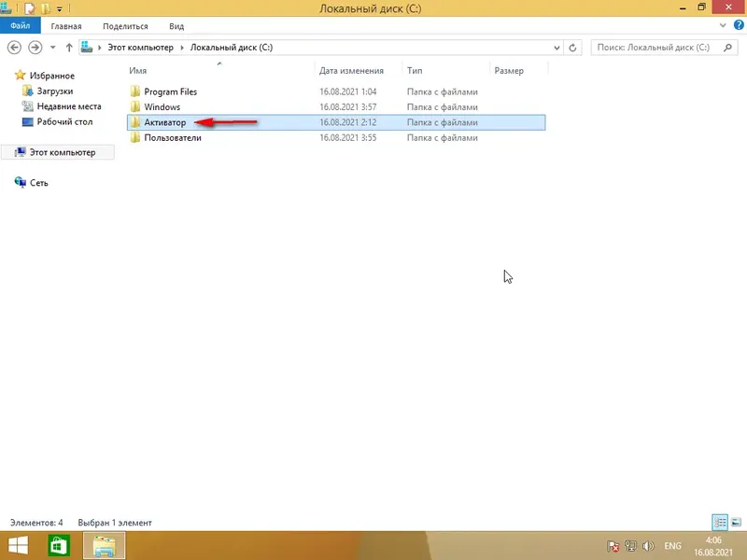This screenshot has height=560, width=747.
Task: Switch to details view layout button
Action: [x=720, y=523]
